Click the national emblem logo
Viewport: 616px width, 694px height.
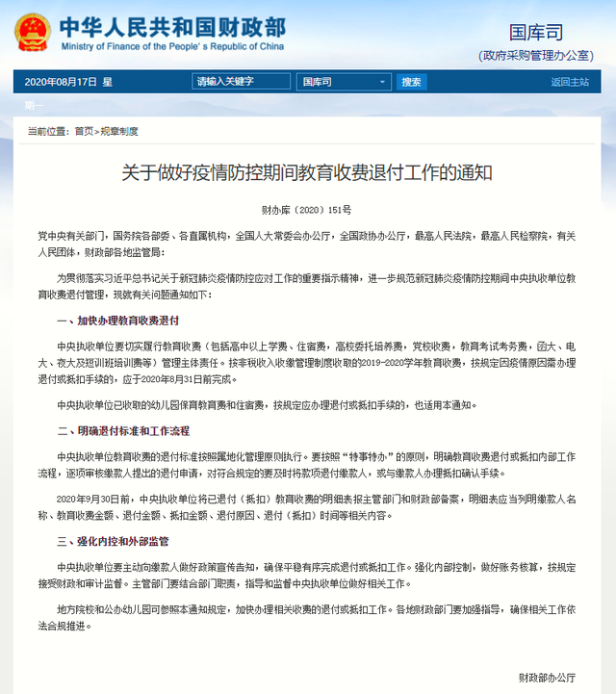32,33
